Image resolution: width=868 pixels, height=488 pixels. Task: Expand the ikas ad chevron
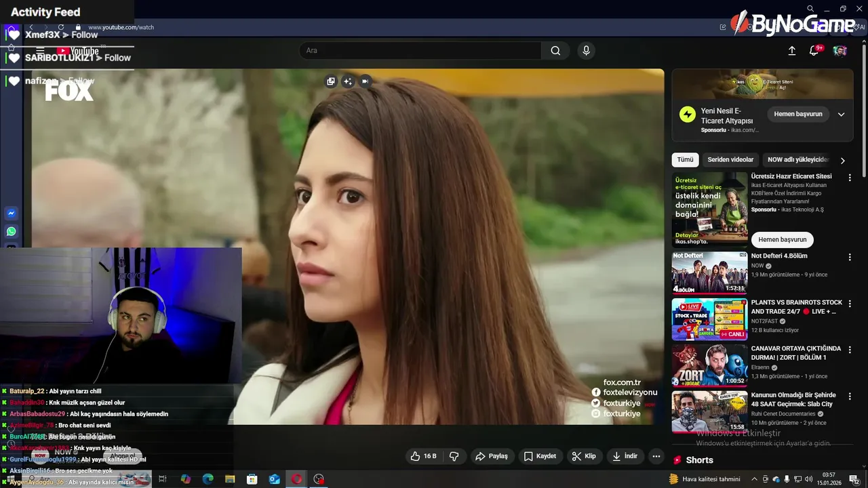(841, 115)
